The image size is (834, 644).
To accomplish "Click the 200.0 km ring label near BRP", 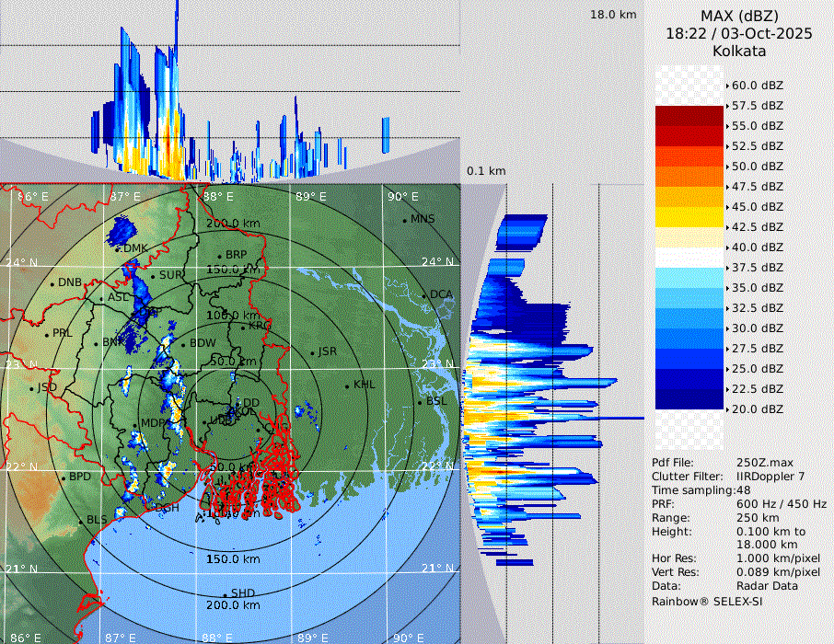I will [232, 224].
